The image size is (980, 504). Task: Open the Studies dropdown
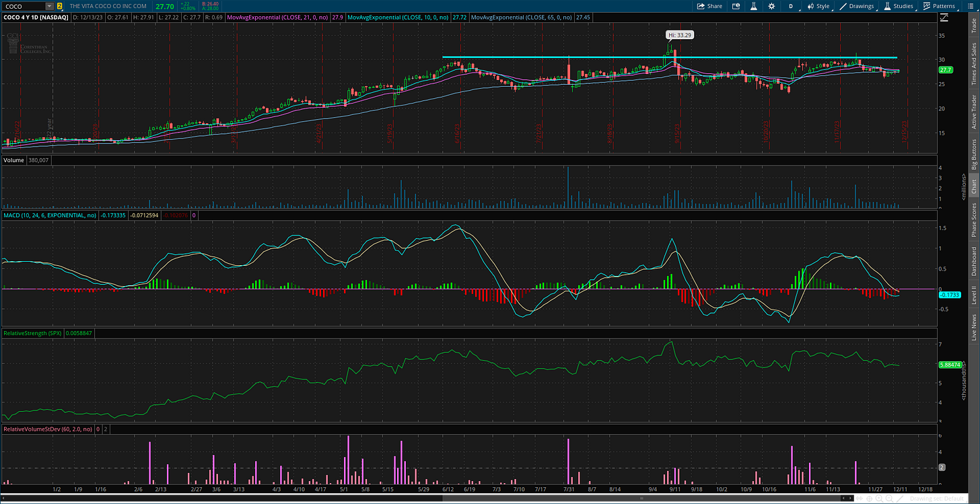899,6
